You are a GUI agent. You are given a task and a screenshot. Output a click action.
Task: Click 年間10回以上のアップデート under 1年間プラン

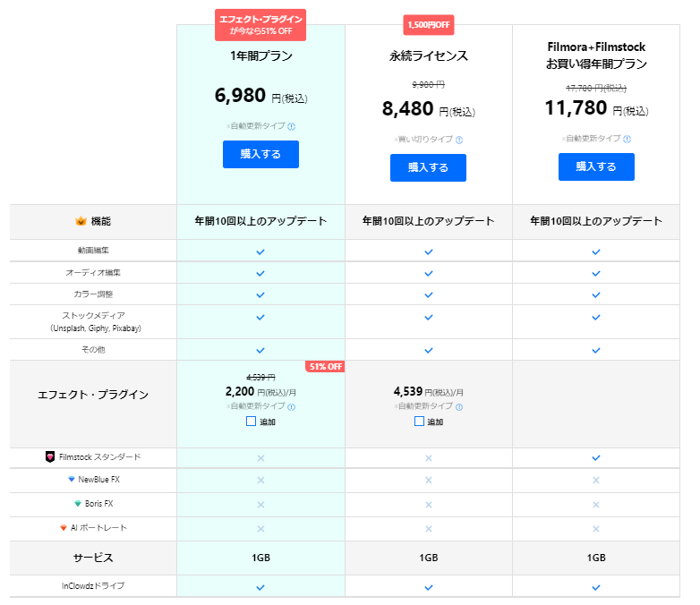260,220
